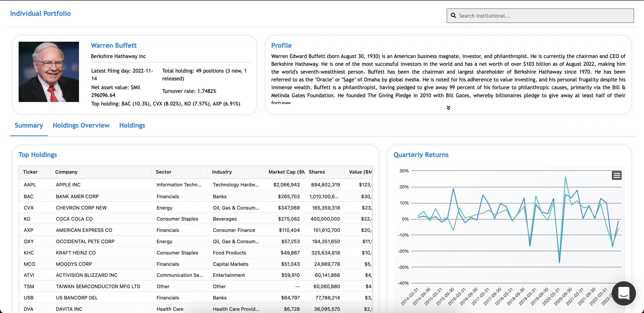Open the chart context menu hamburger icon
This screenshot has height=313, width=644.
click(x=616, y=175)
